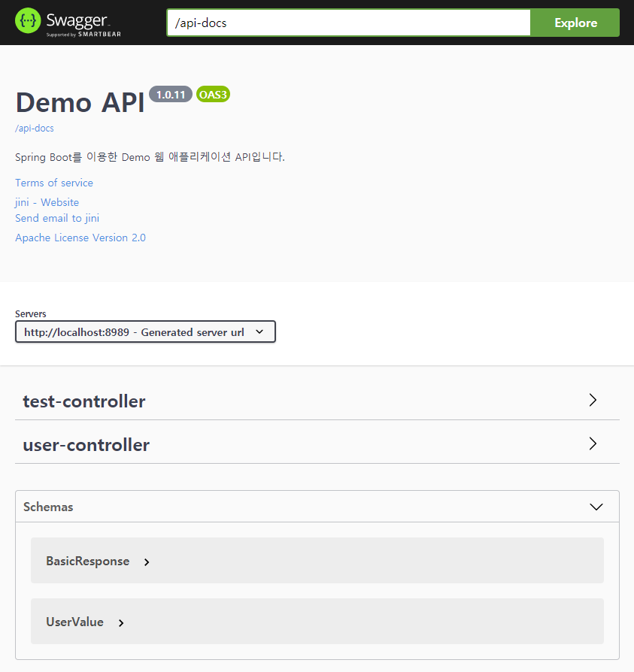634x672 pixels.
Task: Collapse the Schemas section
Action: coord(596,507)
